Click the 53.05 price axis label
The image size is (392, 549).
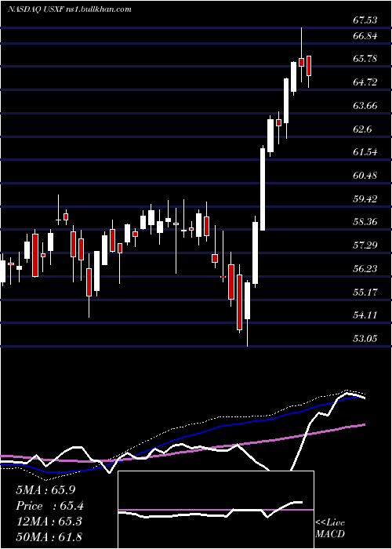coord(365,339)
